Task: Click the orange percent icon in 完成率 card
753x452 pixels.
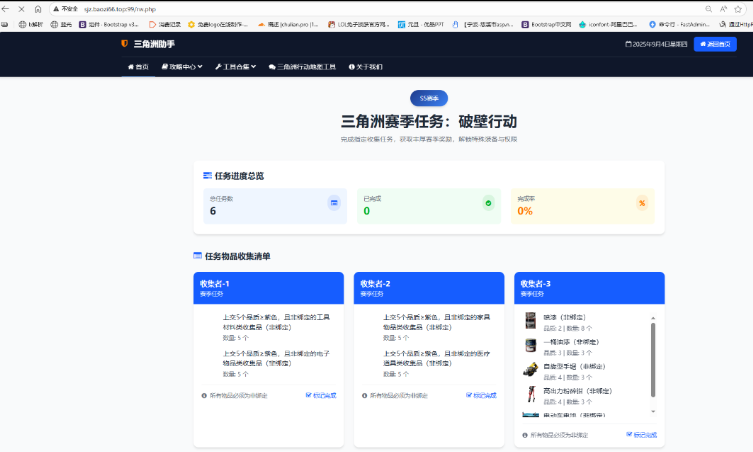Action: pos(641,203)
